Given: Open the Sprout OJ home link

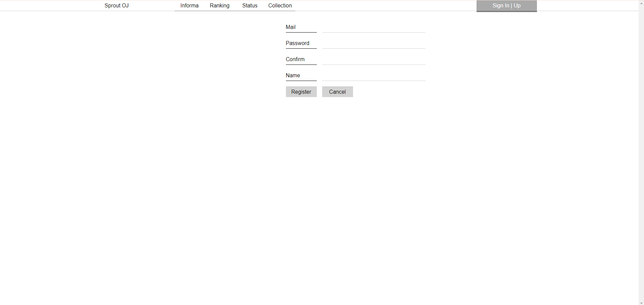Looking at the screenshot, I should [116, 5].
